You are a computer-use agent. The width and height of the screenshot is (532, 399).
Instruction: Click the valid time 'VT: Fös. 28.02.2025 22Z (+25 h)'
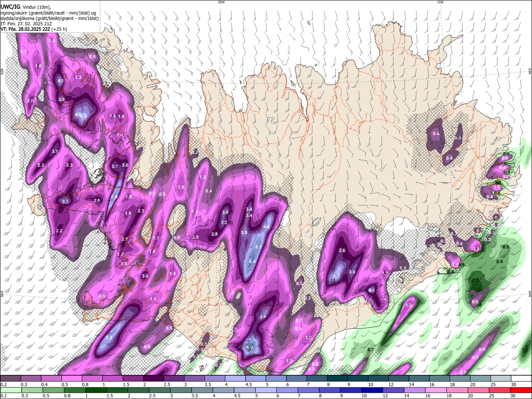(34, 29)
